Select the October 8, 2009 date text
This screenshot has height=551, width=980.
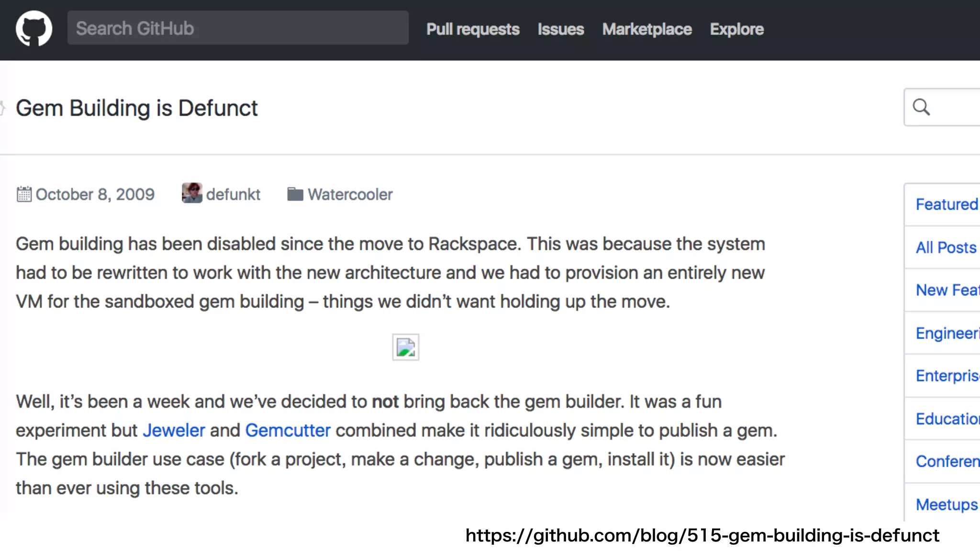click(x=95, y=195)
